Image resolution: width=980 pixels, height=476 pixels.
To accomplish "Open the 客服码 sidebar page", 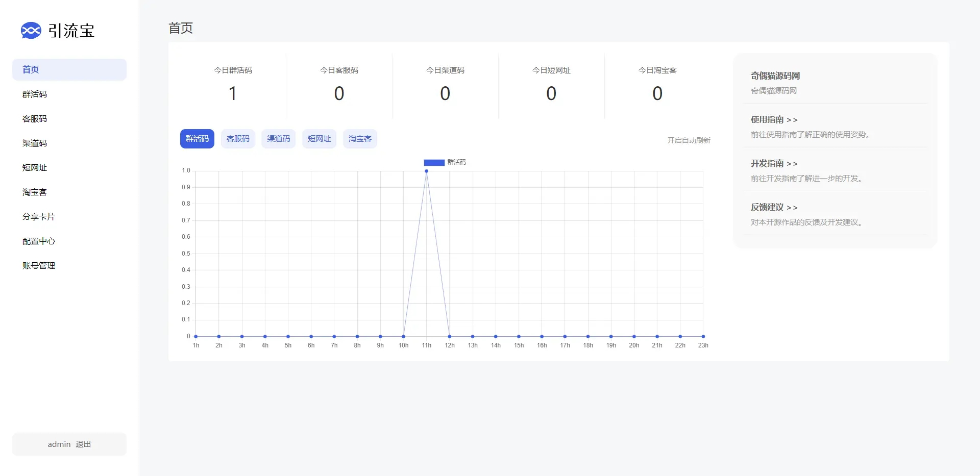I will click(35, 119).
